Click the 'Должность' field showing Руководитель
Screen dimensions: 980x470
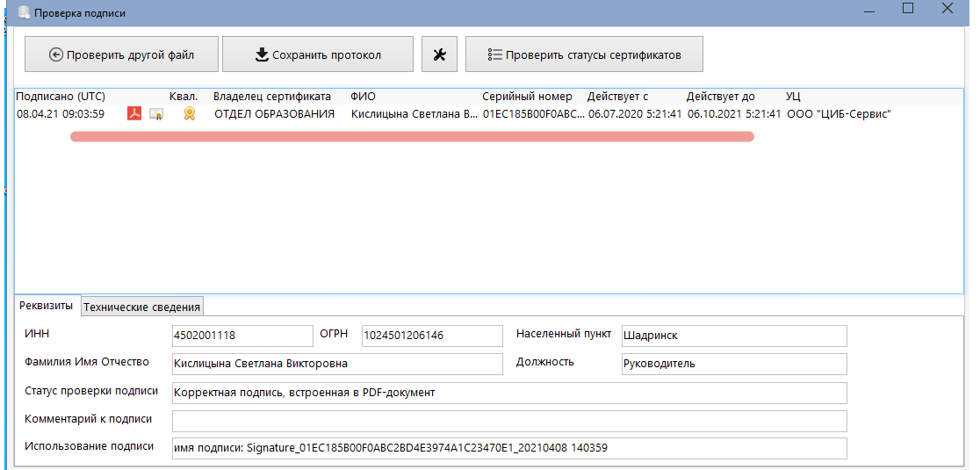pyautogui.click(x=733, y=364)
